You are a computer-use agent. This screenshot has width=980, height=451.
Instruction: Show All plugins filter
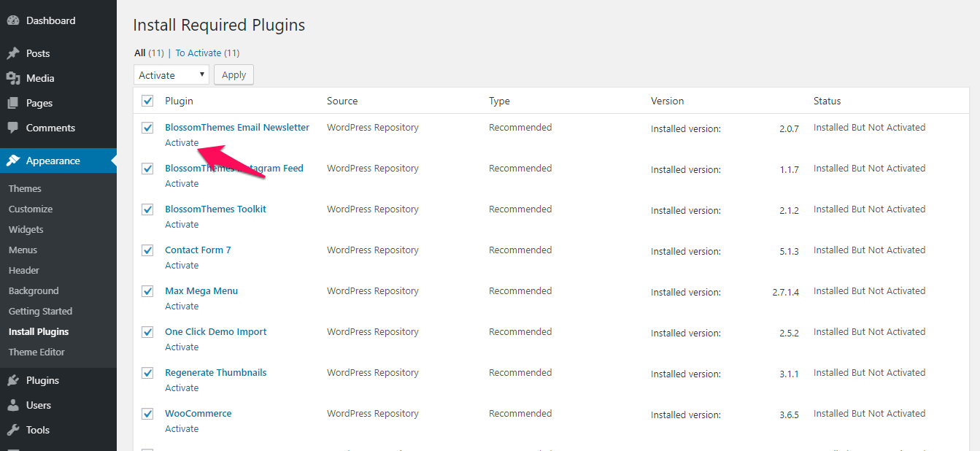tap(140, 53)
